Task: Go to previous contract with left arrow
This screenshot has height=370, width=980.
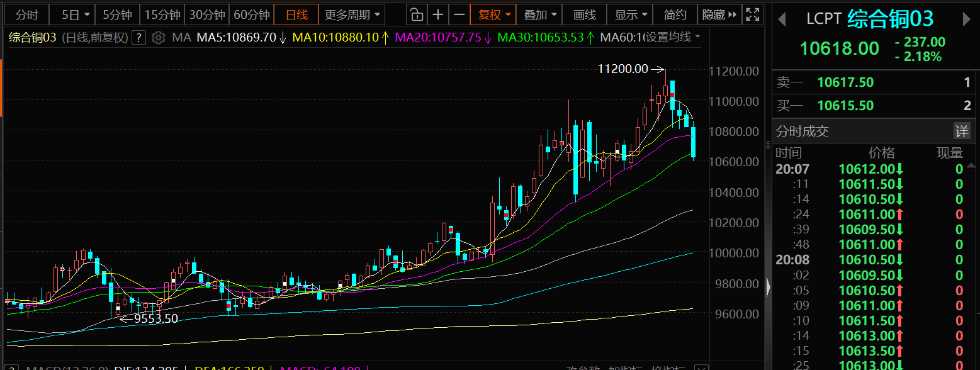Action: (x=782, y=20)
